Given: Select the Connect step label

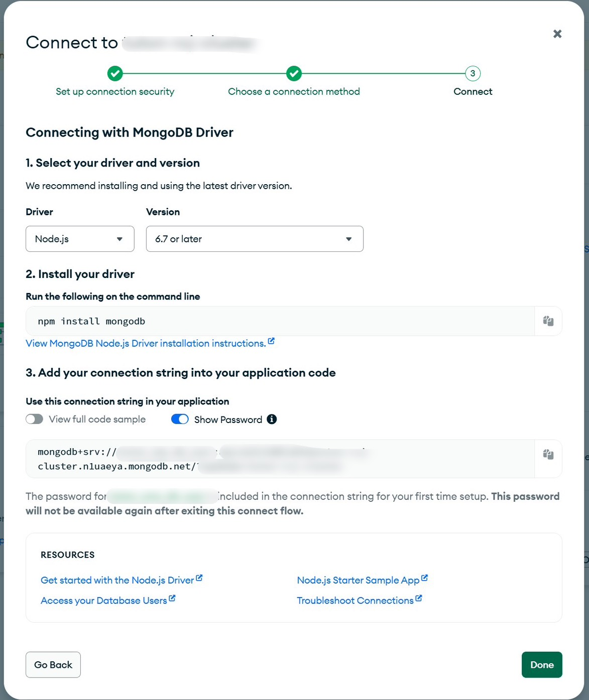Looking at the screenshot, I should [x=473, y=92].
